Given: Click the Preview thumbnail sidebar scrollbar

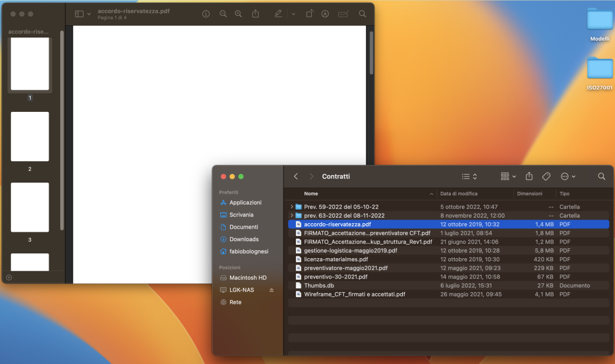Looking at the screenshot, I should tap(62, 130).
